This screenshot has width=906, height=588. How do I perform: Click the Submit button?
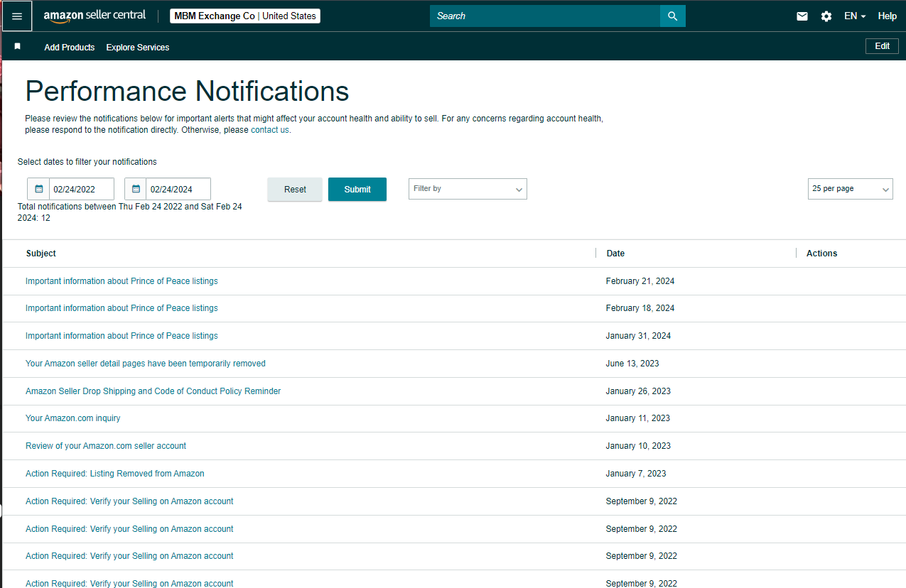click(357, 190)
